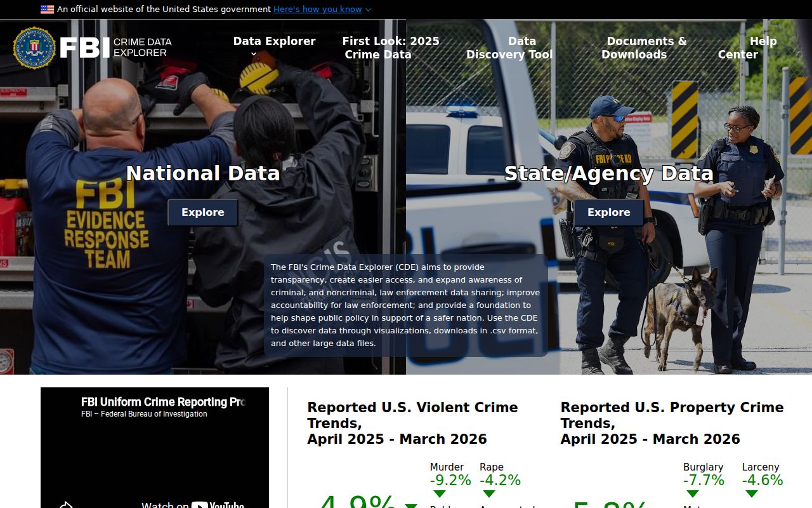The image size is (812, 508).
Task: Go to First Look: 2025 Crime Data
Action: [391, 48]
